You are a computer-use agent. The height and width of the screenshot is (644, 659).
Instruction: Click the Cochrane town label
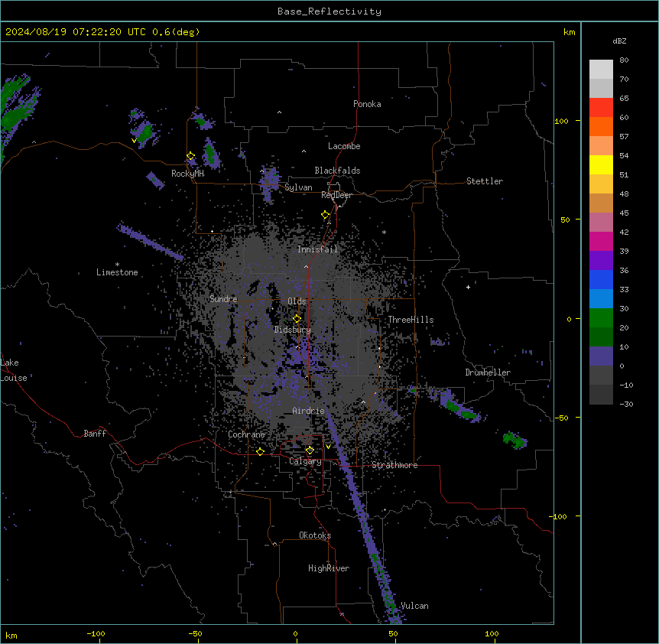click(x=246, y=434)
